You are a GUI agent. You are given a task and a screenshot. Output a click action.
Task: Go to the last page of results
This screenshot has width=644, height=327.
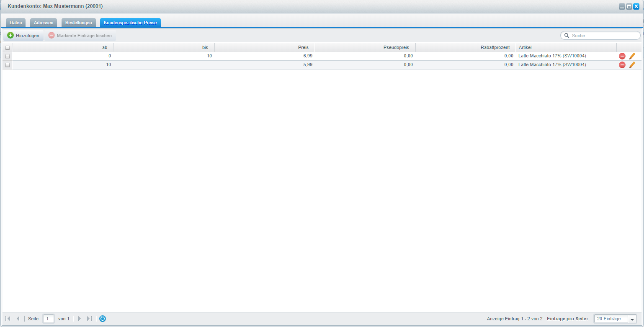coord(89,319)
